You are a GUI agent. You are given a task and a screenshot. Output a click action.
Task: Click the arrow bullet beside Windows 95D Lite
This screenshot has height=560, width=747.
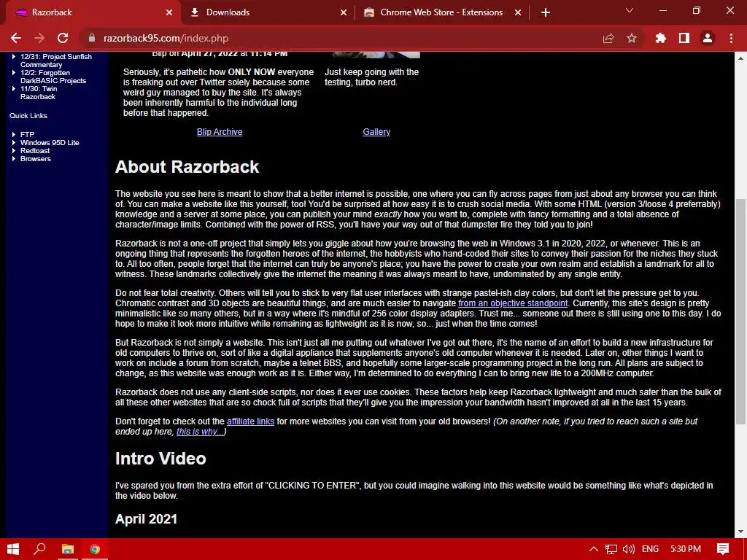pyautogui.click(x=14, y=143)
